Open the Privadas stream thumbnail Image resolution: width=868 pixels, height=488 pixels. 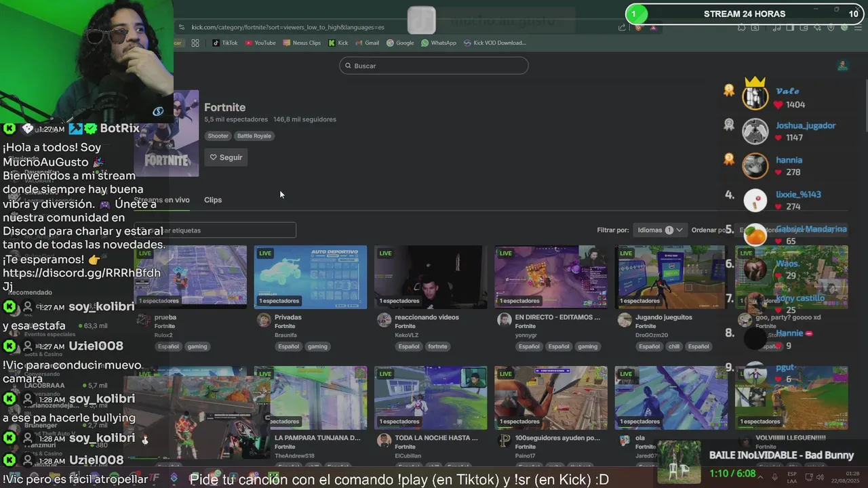coord(311,277)
